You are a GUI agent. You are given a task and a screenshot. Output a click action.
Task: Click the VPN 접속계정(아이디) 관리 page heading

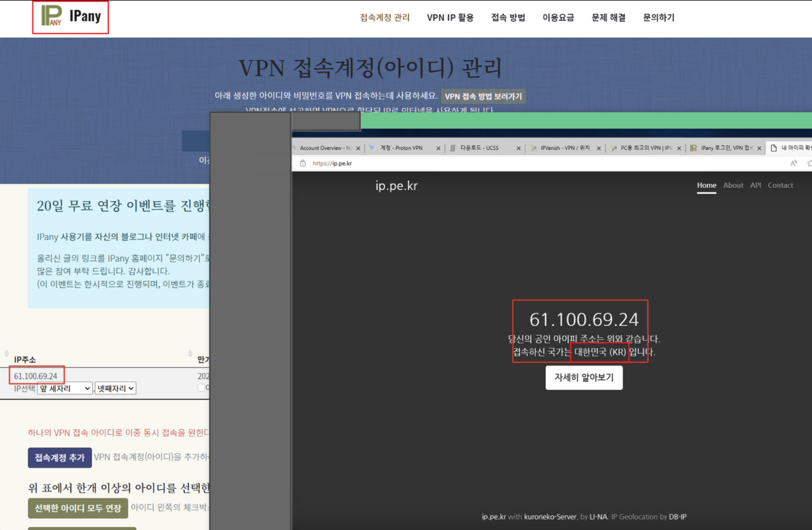coord(370,68)
